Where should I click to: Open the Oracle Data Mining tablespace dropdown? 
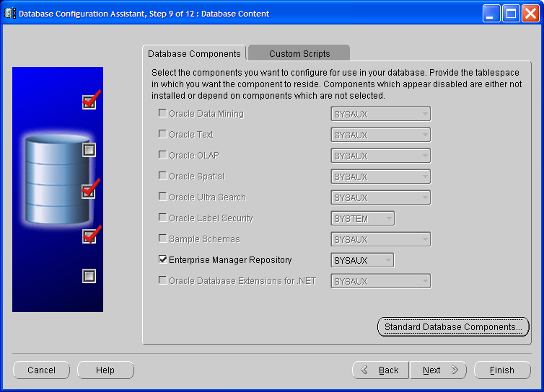point(381,114)
